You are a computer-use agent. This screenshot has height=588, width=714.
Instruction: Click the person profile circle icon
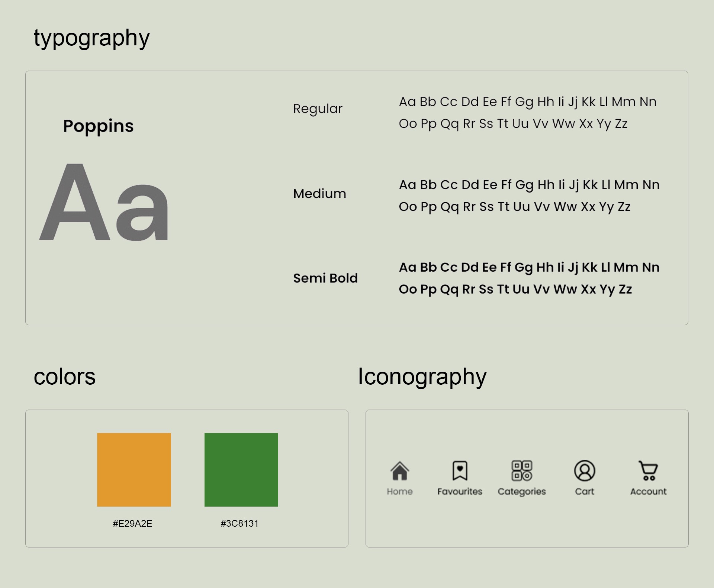coord(585,471)
